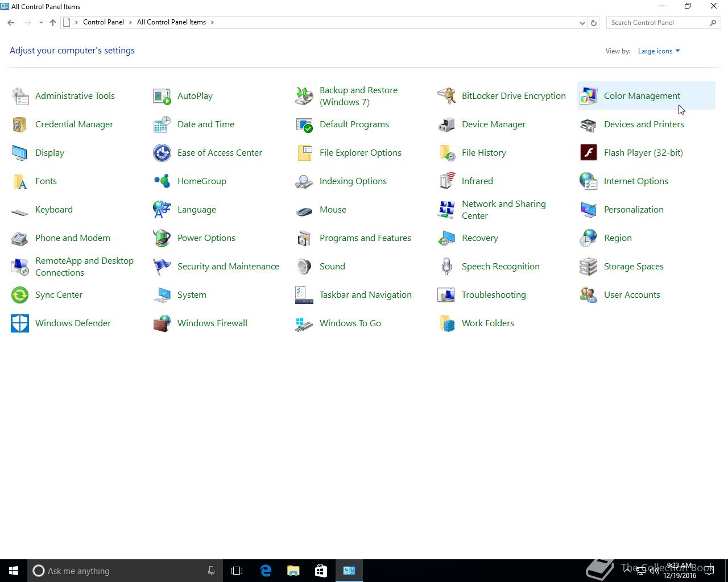The image size is (728, 582).
Task: Click the System link text
Action: (192, 295)
